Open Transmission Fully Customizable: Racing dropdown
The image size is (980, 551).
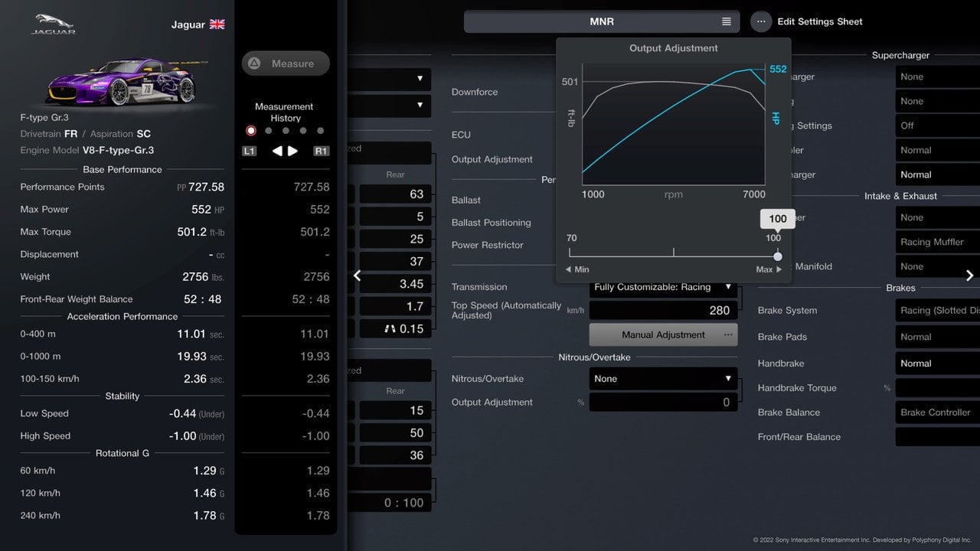[663, 287]
